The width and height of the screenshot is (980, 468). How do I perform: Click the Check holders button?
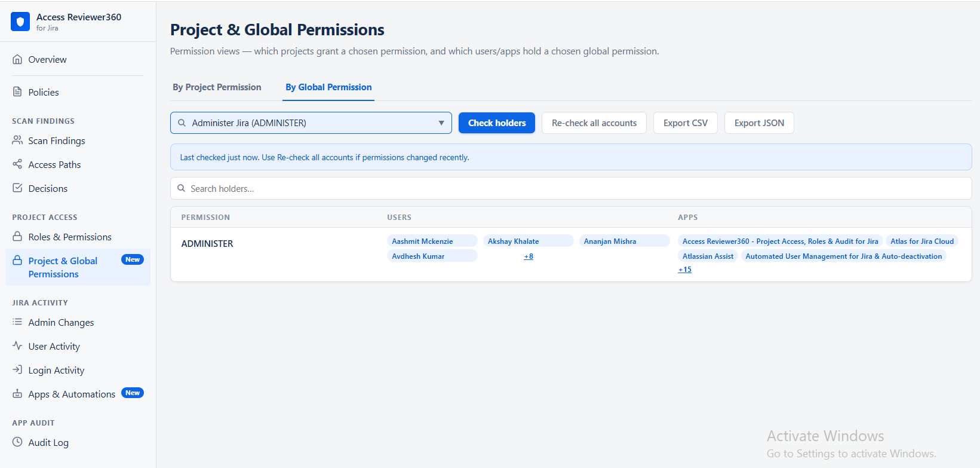coord(497,123)
